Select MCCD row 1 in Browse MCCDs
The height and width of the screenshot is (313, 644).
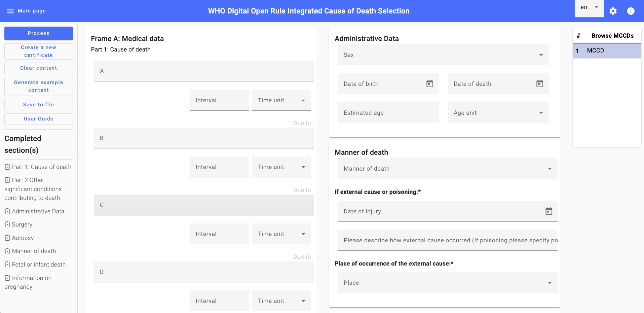coord(607,50)
